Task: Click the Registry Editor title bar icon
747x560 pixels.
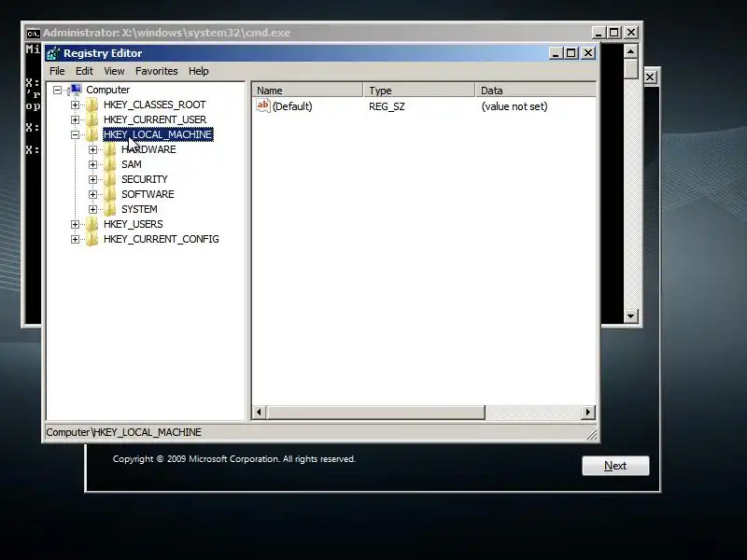Action: pos(53,53)
